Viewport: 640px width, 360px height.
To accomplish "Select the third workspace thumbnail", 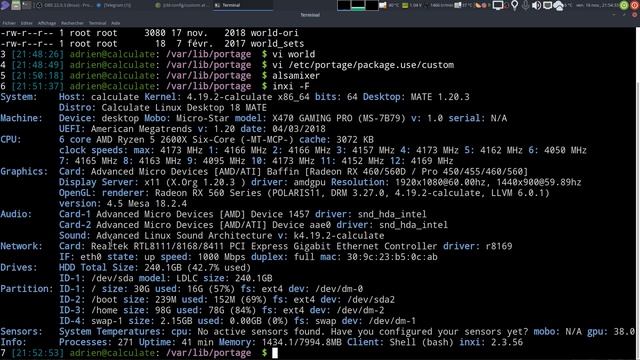I will click(372, 5).
